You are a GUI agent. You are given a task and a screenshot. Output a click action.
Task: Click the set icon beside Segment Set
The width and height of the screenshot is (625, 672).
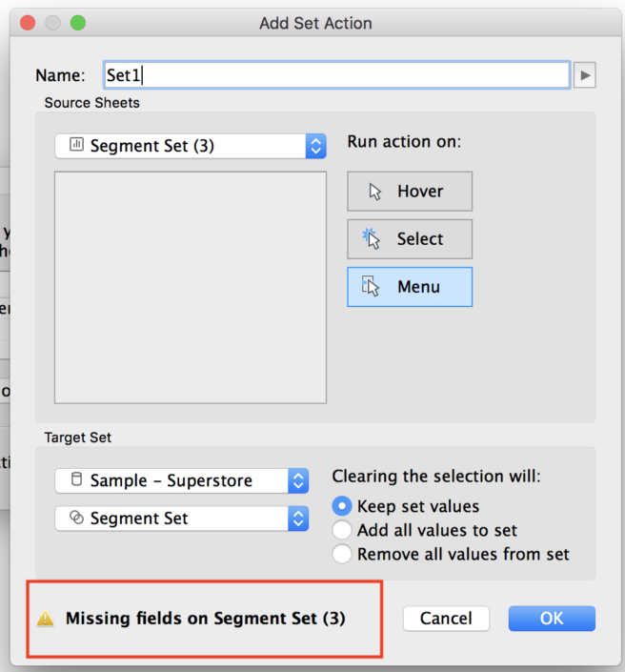[75, 519]
